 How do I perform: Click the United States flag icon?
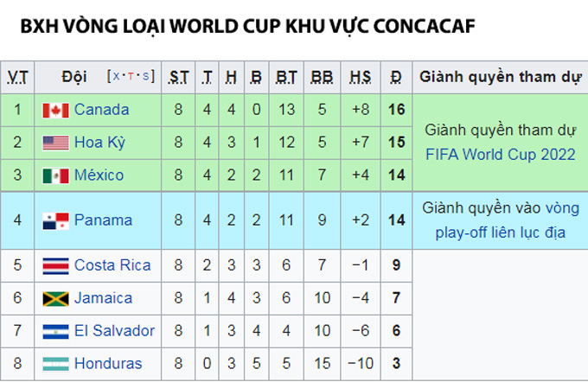click(x=55, y=143)
